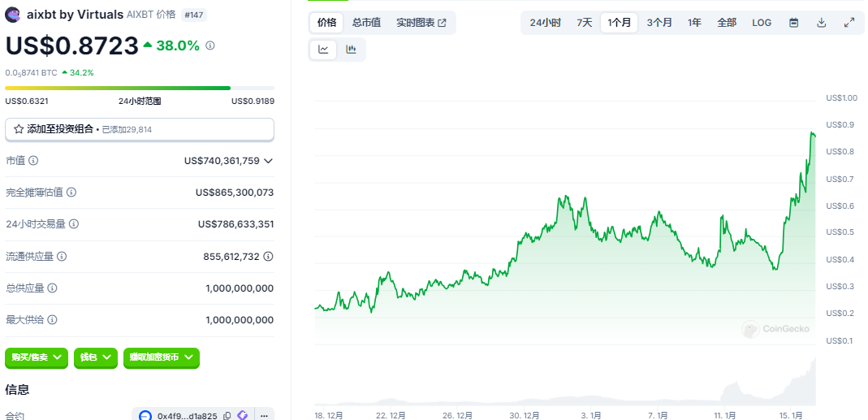The image size is (868, 420).
Task: Click info icon after 855,612,732 value
Action: point(269,257)
